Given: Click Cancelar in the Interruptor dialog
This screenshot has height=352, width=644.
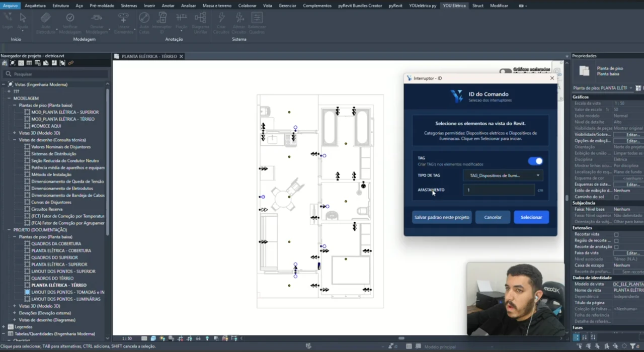Looking at the screenshot, I should click(x=493, y=217).
